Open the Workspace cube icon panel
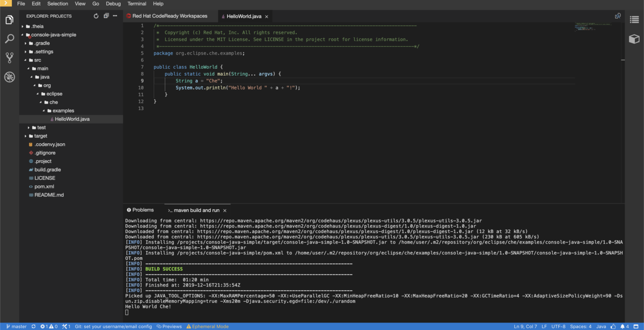The height and width of the screenshot is (330, 644). click(x=634, y=39)
